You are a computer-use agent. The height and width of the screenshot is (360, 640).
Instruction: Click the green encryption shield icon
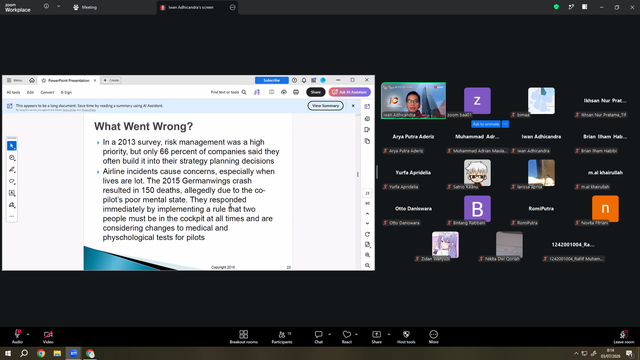[556, 7]
